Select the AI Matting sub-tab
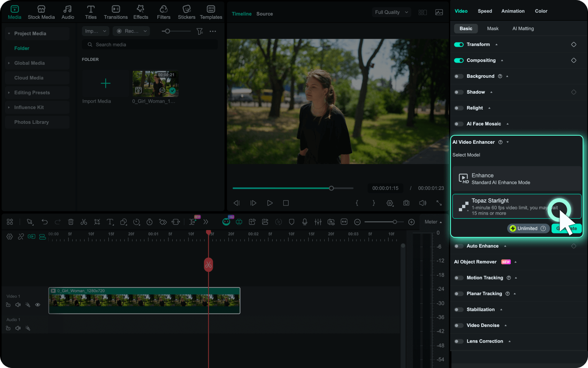 click(523, 28)
